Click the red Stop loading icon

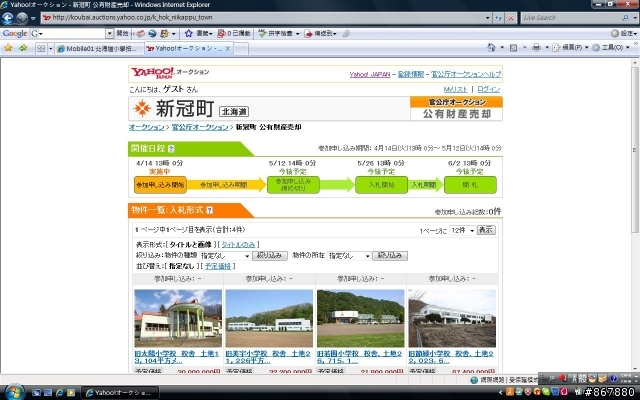pos(511,18)
